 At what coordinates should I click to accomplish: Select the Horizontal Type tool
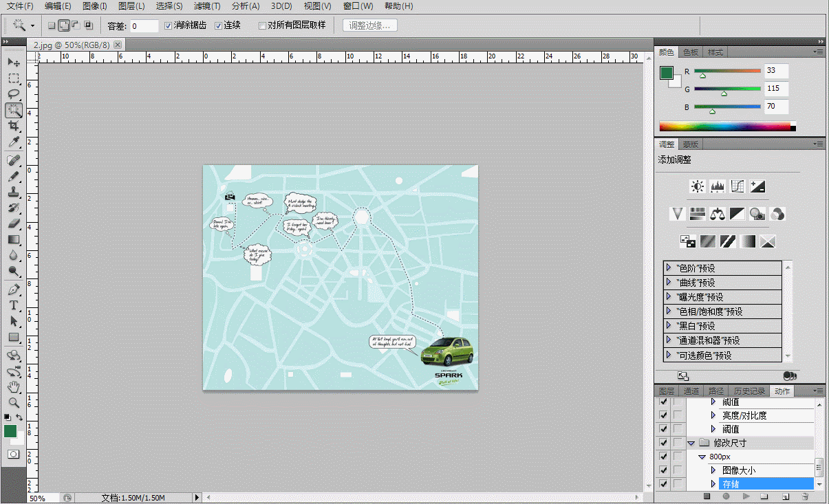14,305
